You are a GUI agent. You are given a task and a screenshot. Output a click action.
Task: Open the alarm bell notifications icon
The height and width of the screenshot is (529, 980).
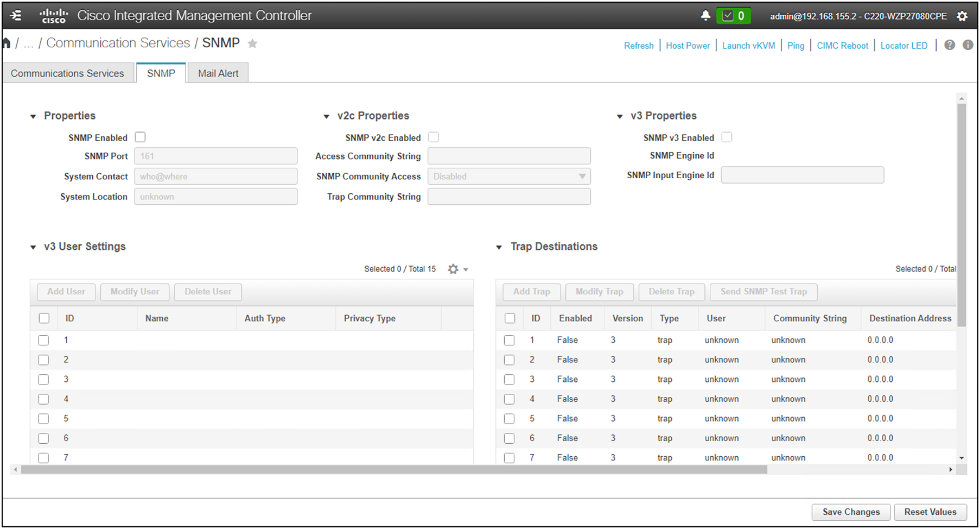coord(705,16)
